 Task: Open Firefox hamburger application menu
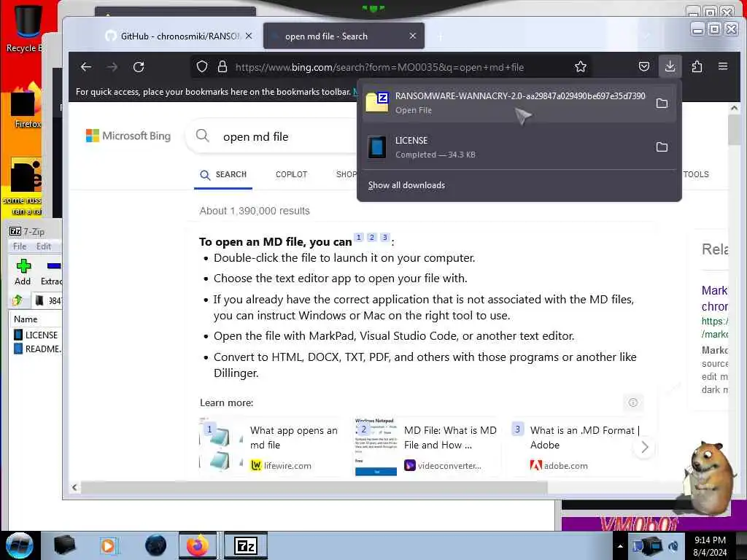click(723, 66)
